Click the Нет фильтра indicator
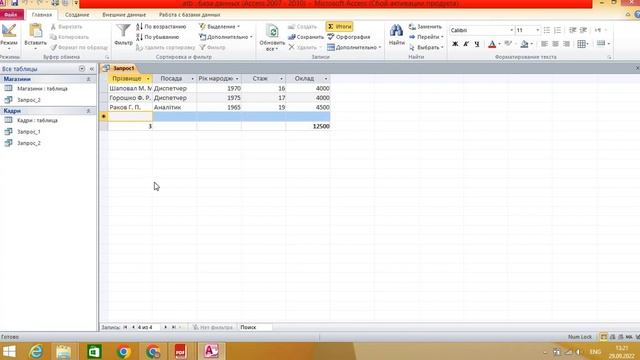Screen dimensions: 640x360 click(x=213, y=327)
